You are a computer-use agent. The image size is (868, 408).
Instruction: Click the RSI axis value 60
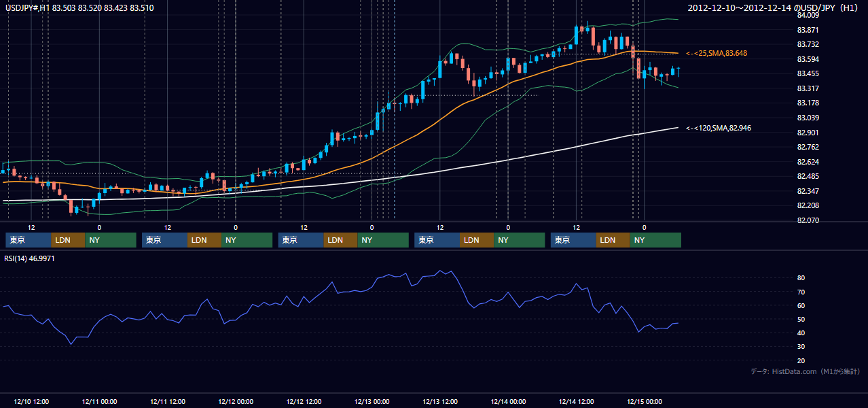pyautogui.click(x=801, y=305)
